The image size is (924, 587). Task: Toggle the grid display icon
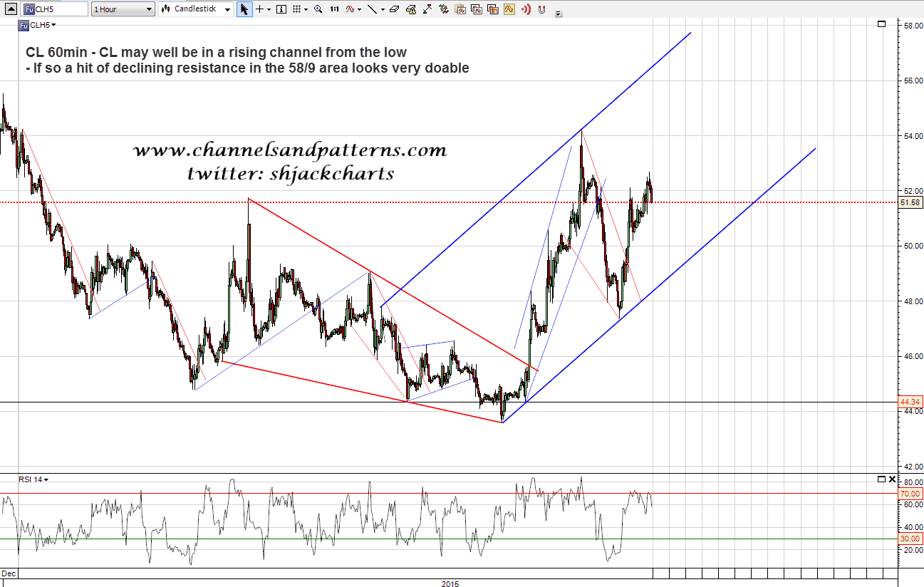pyautogui.click(x=298, y=9)
